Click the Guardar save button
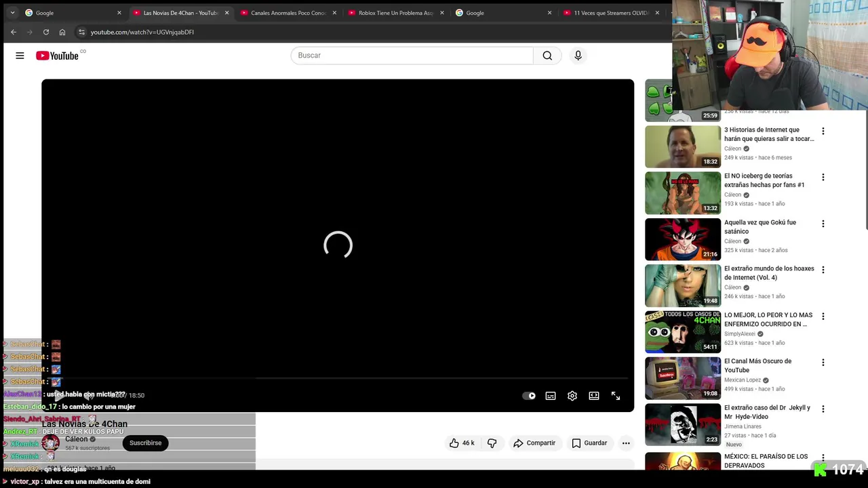 [589, 443]
